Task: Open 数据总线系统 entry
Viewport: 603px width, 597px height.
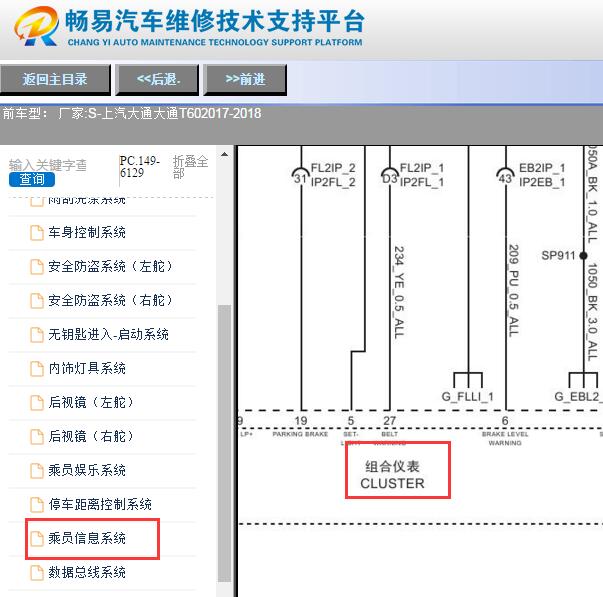Action: (87, 572)
